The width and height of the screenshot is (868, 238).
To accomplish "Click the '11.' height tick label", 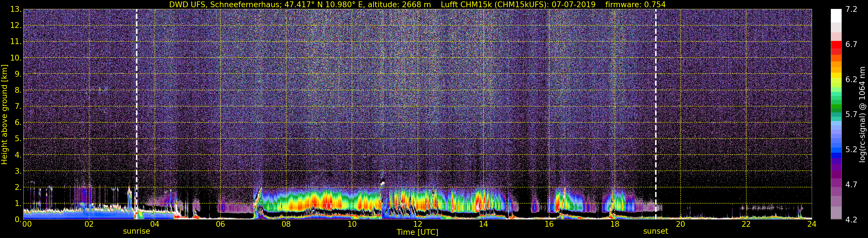I will [16, 41].
